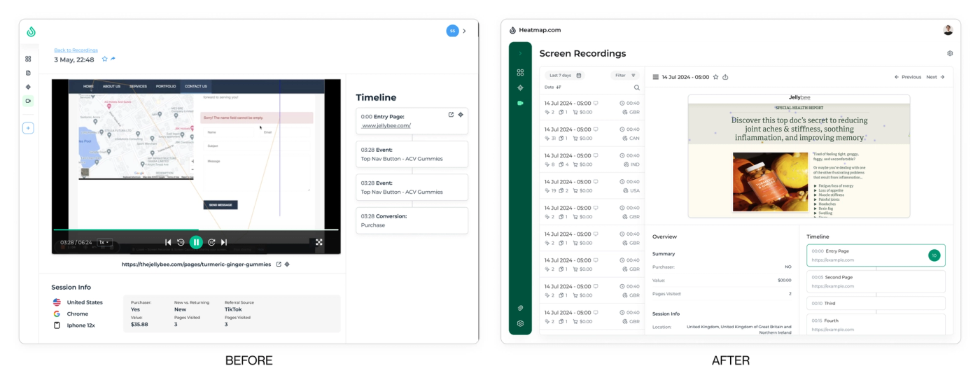The image size is (980, 387).
Task: Click SS user avatar in BEFORE window
Action: [452, 31]
